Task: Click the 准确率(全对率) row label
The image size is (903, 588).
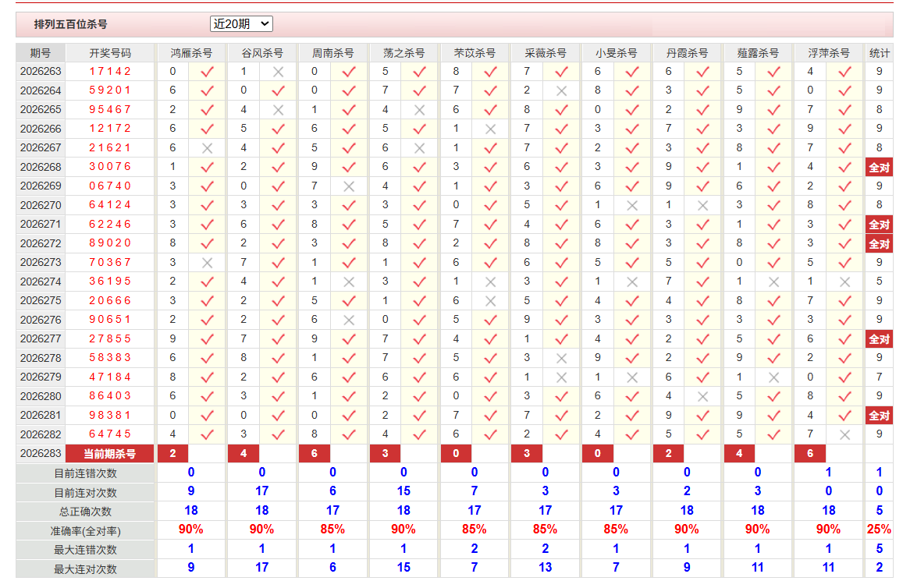Action: coord(85,531)
